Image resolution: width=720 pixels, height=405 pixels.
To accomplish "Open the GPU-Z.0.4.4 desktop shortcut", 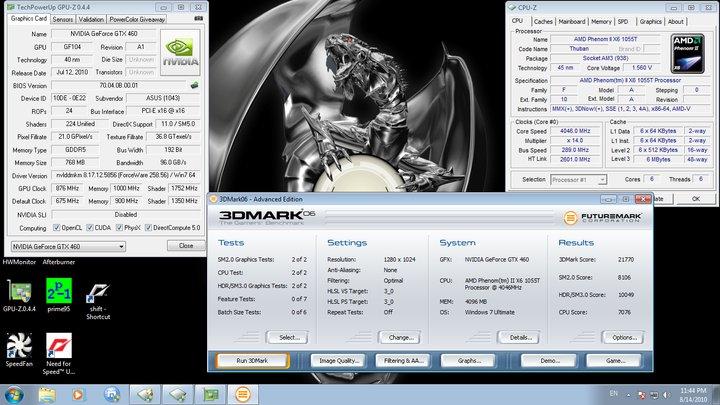I will (19, 295).
